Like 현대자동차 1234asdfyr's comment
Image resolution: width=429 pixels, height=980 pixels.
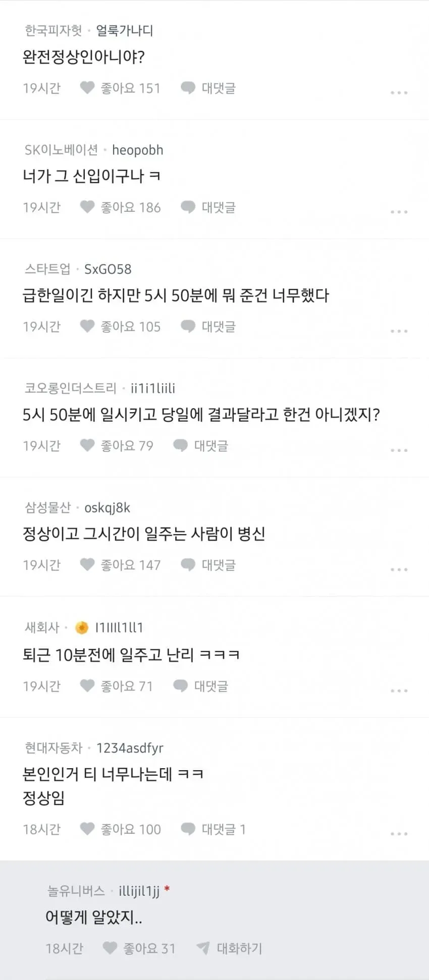87,829
